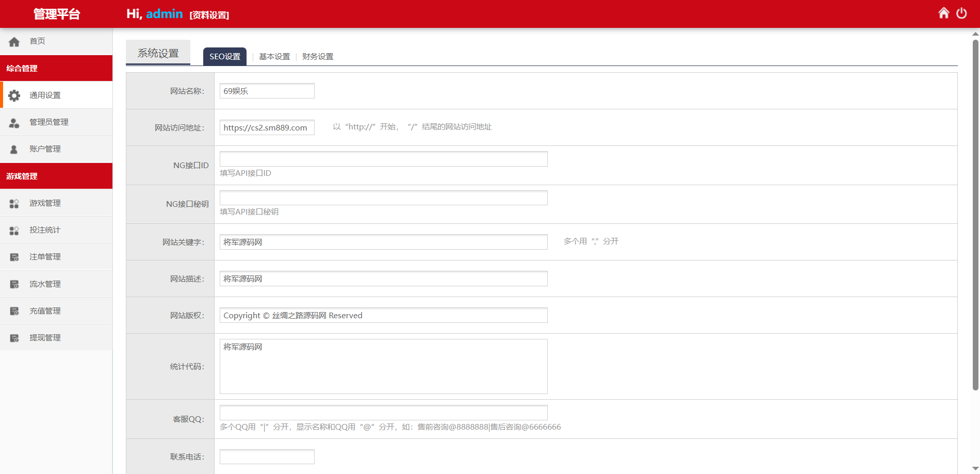Click inside the 统计代码 text area
This screenshot has height=474, width=980.
point(383,366)
